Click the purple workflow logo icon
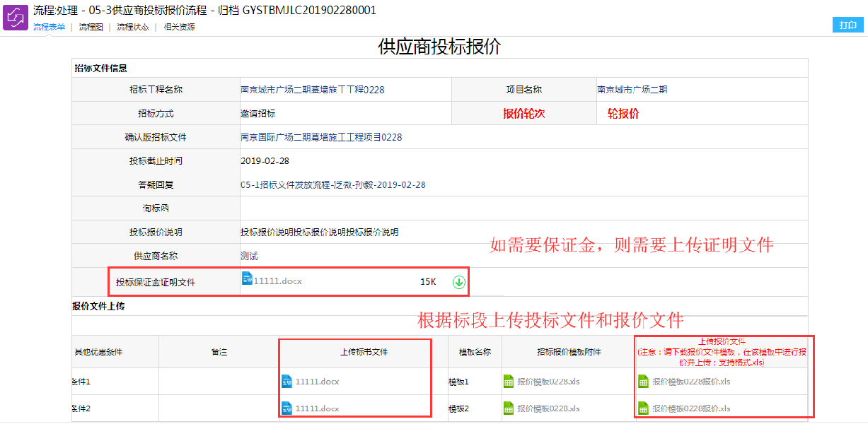 coord(16,17)
